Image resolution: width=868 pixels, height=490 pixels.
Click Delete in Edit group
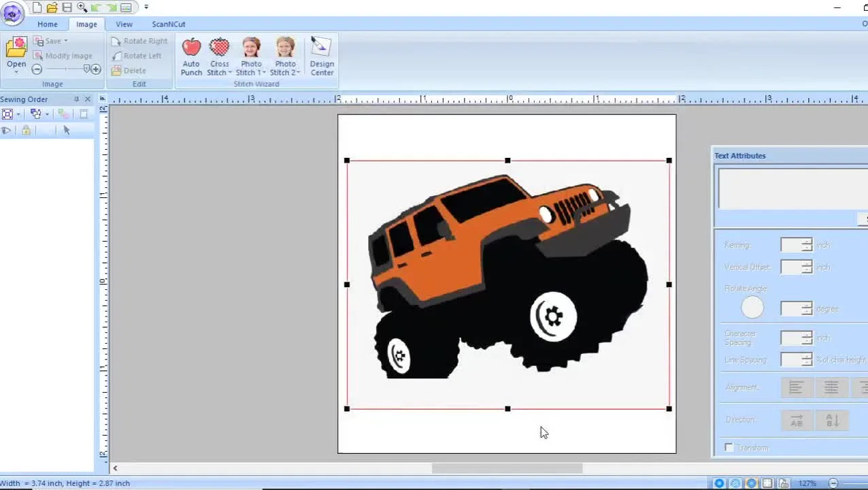click(x=129, y=70)
